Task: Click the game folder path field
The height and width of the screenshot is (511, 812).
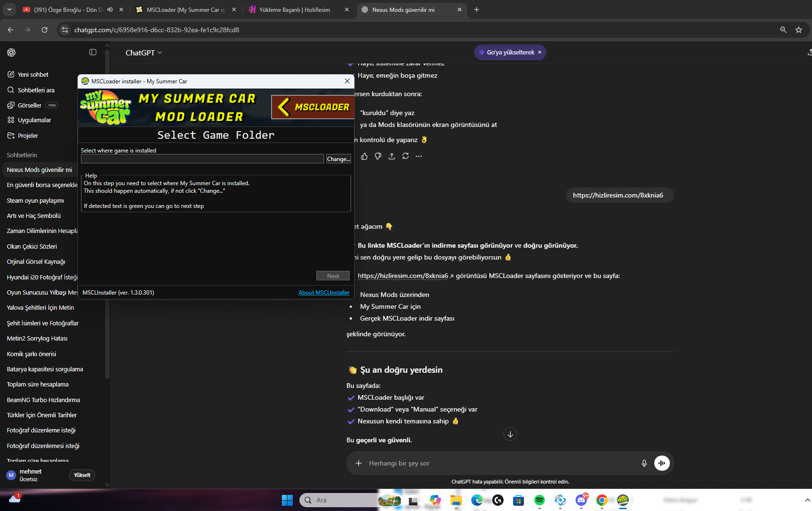Action: coord(202,159)
